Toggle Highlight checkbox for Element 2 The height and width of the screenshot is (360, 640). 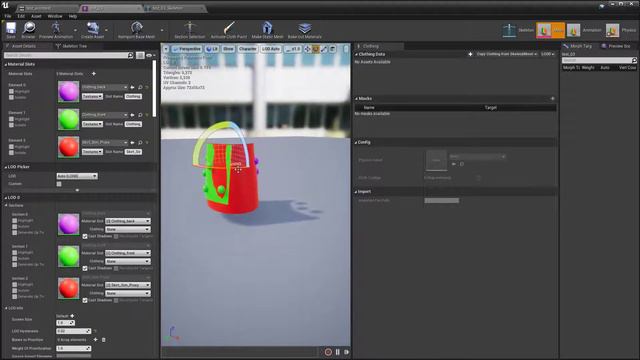click(x=11, y=147)
